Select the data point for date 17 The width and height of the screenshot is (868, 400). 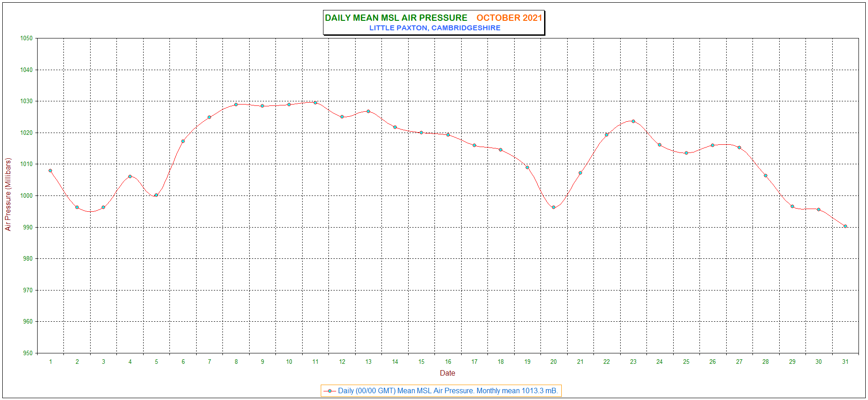tap(474, 145)
